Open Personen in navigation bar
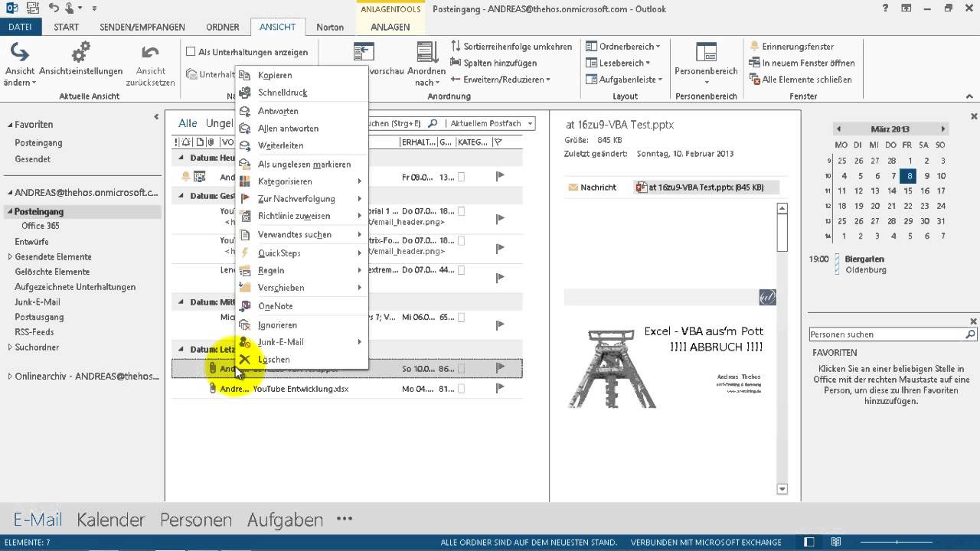980x551 pixels. 196,520
